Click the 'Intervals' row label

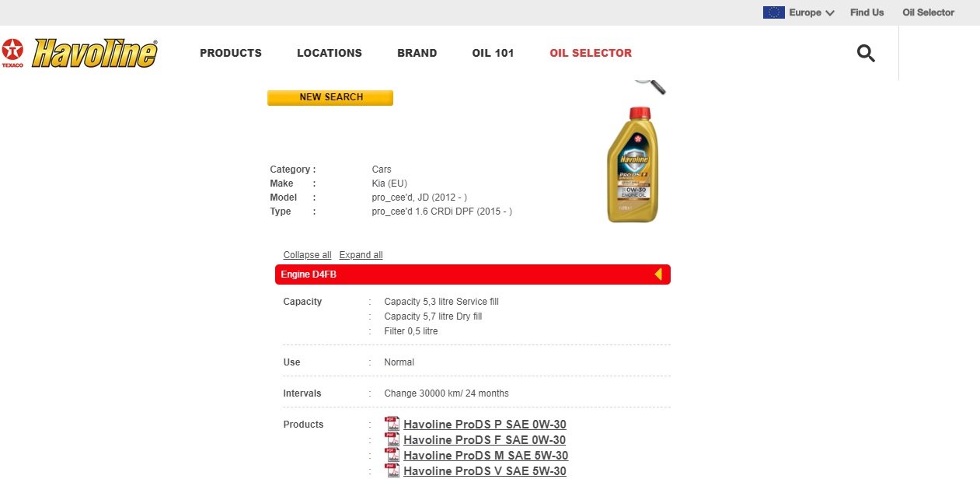click(302, 393)
